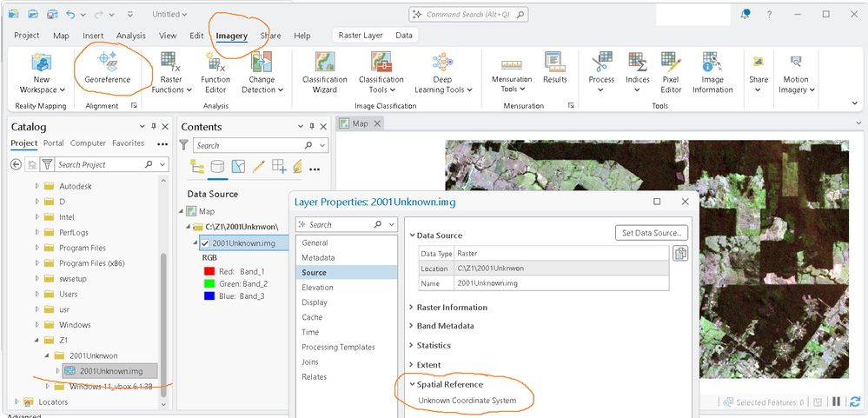868x418 pixels.
Task: Select the Program Files (x86) folder
Action: (91, 263)
